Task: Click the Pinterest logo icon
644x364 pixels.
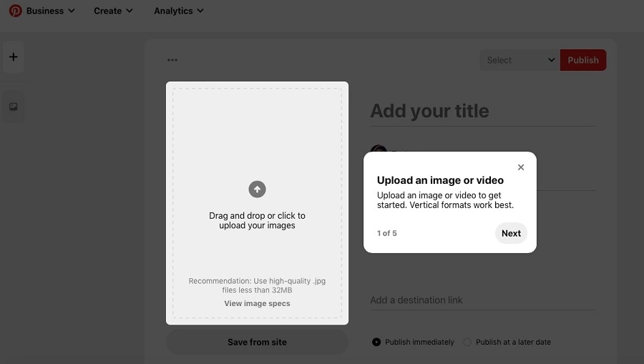Action: [x=15, y=11]
